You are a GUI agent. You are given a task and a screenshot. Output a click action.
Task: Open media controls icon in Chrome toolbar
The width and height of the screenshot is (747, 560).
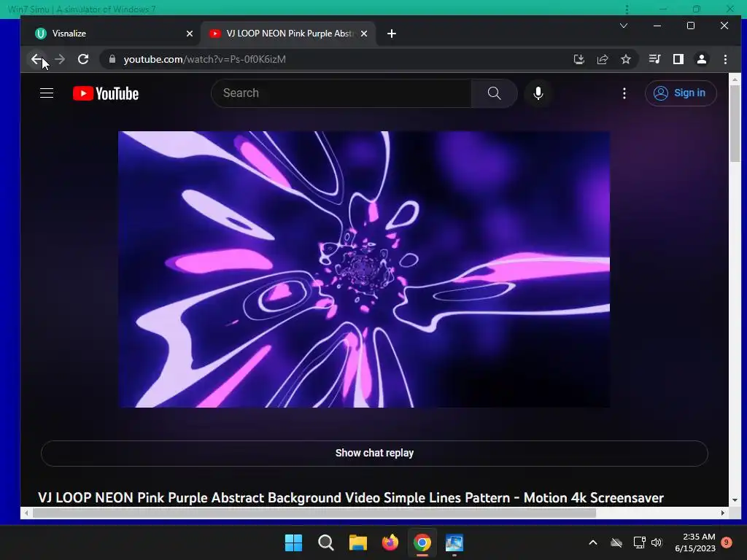pyautogui.click(x=654, y=59)
